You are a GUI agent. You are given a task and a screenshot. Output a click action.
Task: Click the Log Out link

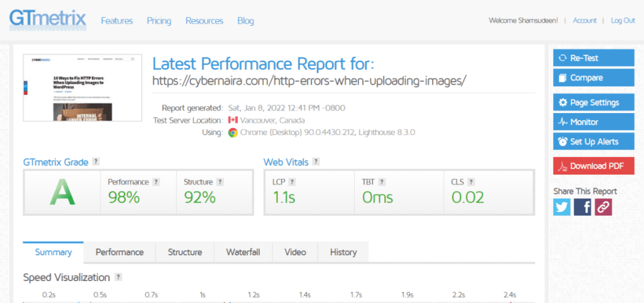tap(623, 21)
